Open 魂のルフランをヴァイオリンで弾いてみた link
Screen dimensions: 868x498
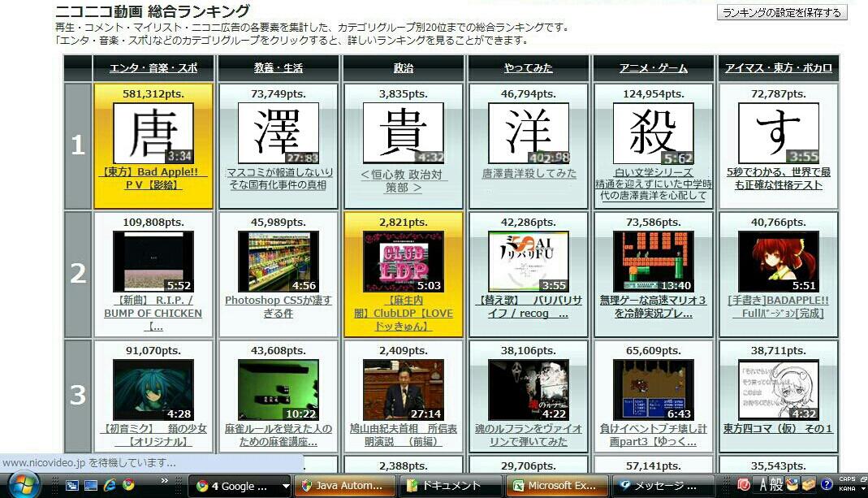tap(529, 435)
